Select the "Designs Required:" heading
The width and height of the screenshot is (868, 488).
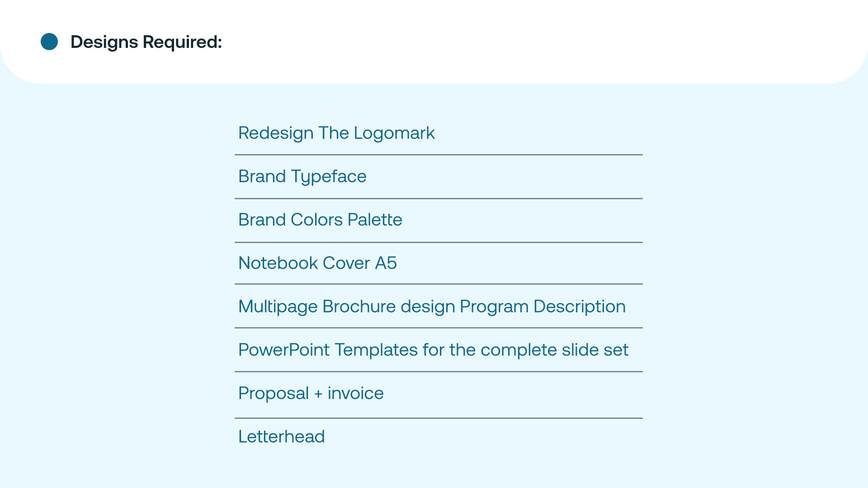pos(146,42)
